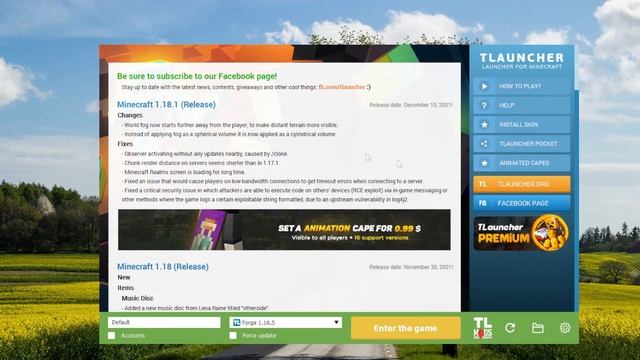Click the 'Changes' section heading
The image size is (640, 360).
(130, 116)
